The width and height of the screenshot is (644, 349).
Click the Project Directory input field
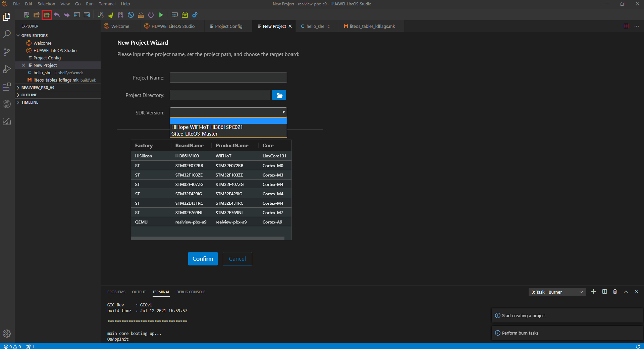220,95
